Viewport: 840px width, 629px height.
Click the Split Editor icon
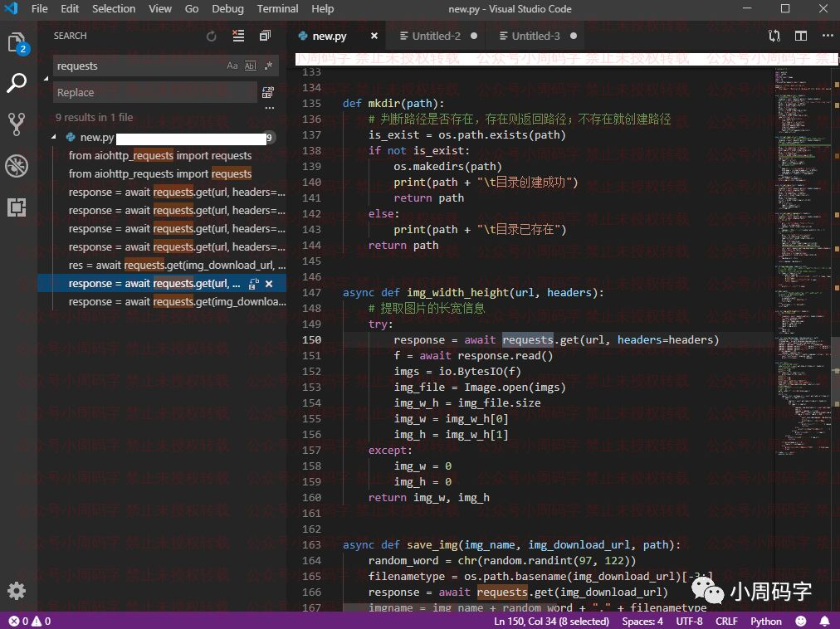(x=800, y=36)
